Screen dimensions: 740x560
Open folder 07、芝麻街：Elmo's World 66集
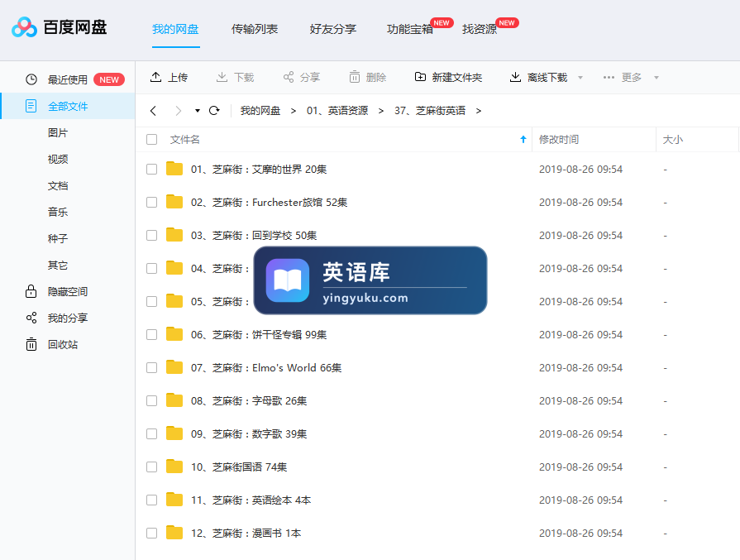click(x=266, y=367)
